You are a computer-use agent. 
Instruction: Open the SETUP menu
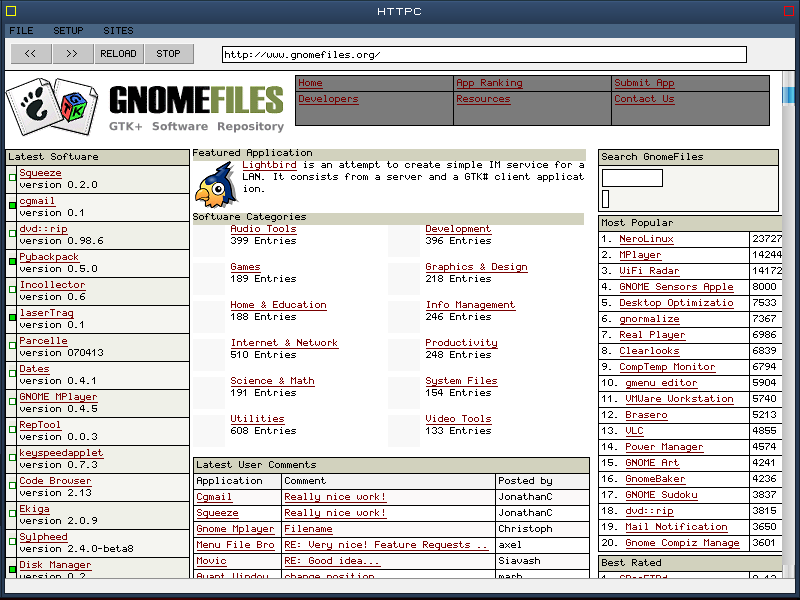[68, 31]
